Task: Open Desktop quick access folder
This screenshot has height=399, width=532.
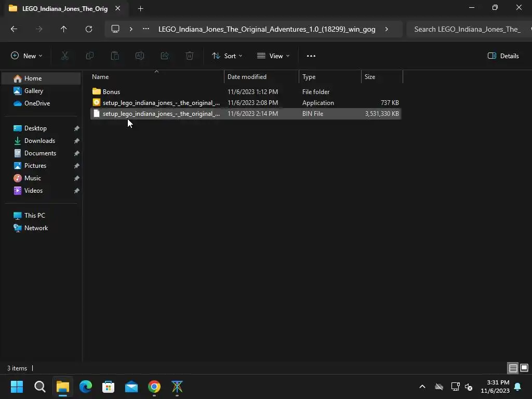Action: click(42, 128)
